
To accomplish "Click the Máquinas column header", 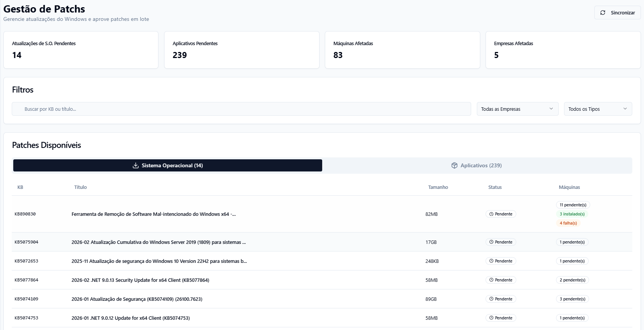I will (x=569, y=187).
